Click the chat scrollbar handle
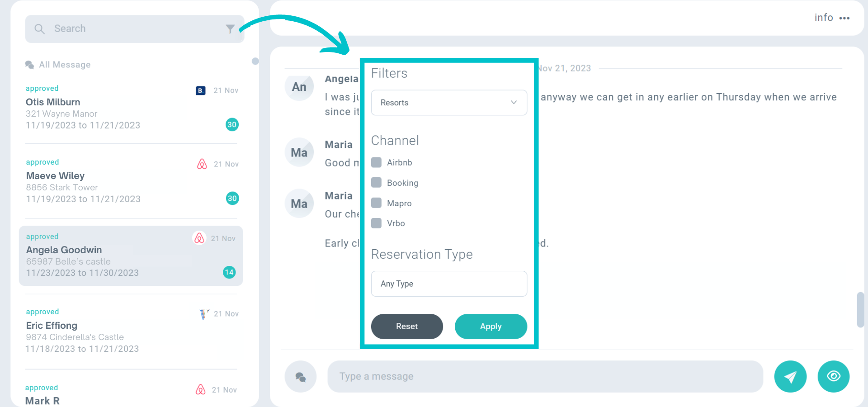The height and width of the screenshot is (407, 868). (860, 310)
